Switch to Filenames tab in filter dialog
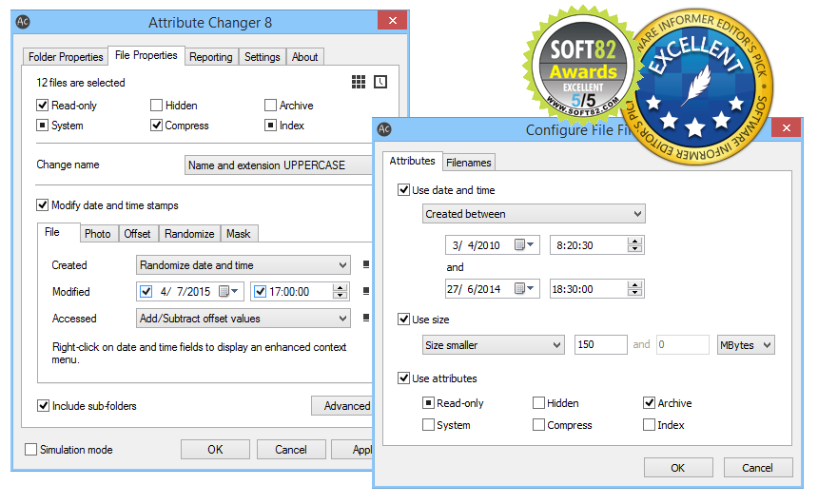This screenshot has width=818, height=504. 469,163
